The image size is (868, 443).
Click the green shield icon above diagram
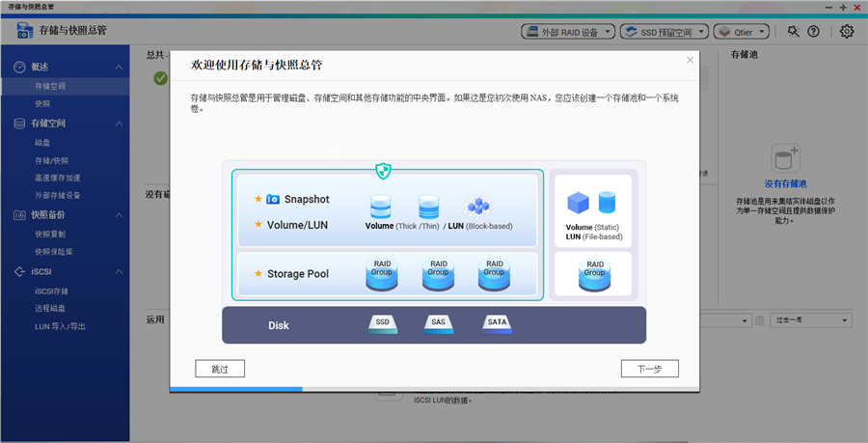click(x=383, y=171)
